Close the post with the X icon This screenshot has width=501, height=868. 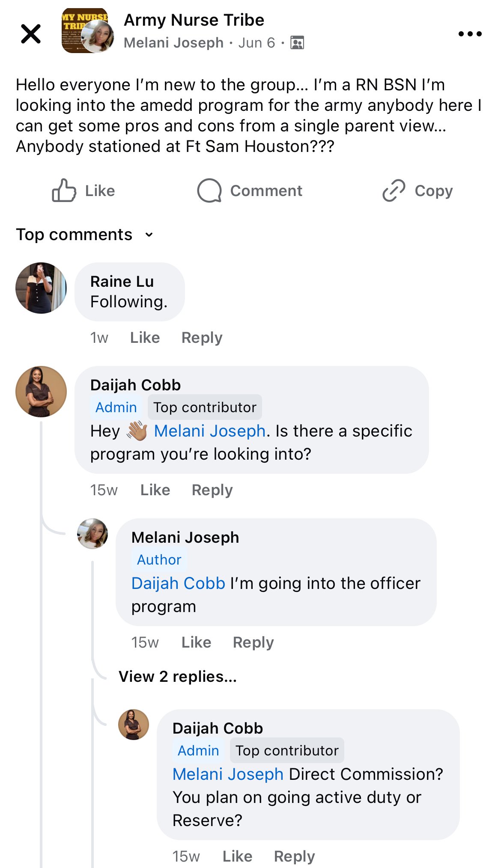pos(31,34)
